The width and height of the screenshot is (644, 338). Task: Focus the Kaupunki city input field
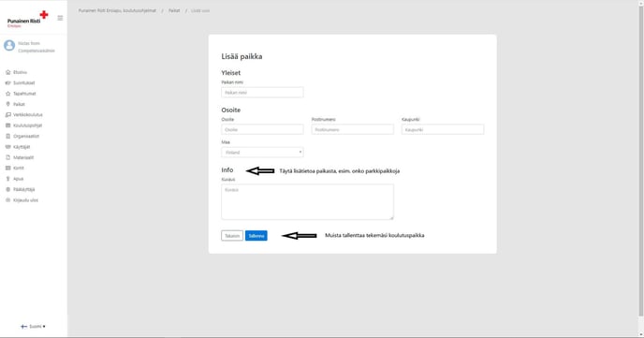pyautogui.click(x=443, y=129)
